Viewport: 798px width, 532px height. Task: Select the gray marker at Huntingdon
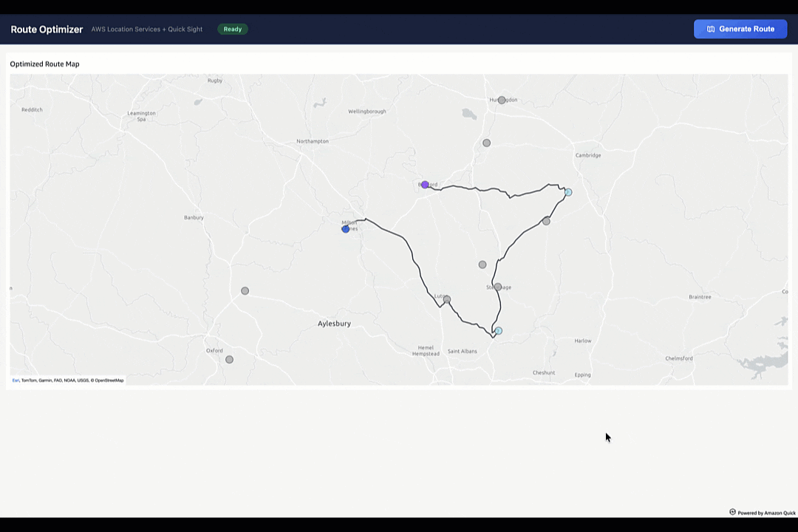point(502,100)
